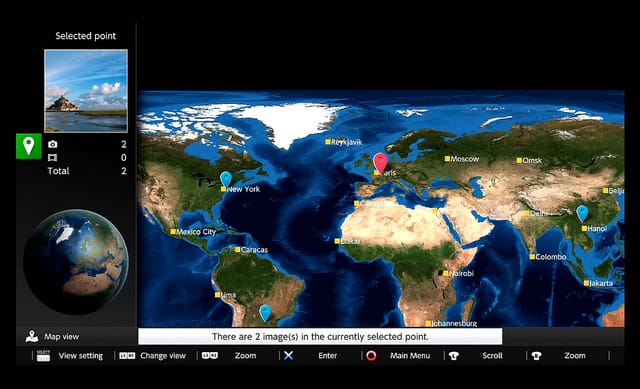Image resolution: width=640 pixels, height=389 pixels.
Task: Click the selected point image message bar
Action: [x=320, y=337]
